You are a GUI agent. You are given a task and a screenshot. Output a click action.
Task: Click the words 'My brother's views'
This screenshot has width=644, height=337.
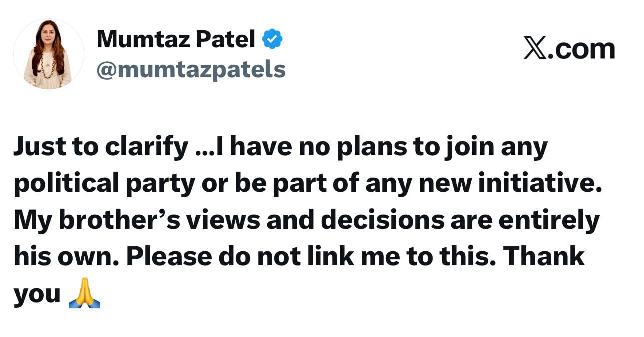pyautogui.click(x=136, y=221)
